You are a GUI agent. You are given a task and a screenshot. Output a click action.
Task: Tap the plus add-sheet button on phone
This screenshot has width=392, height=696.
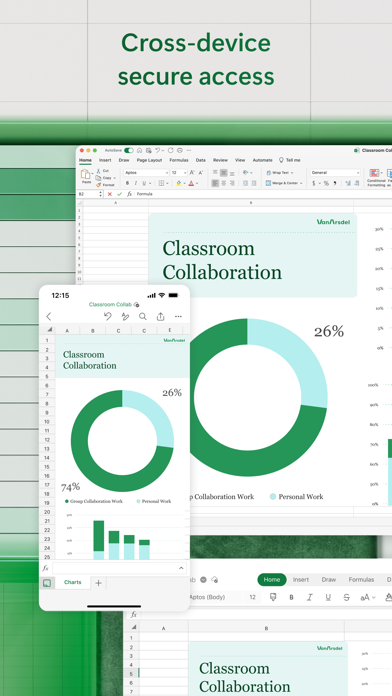pos(99,583)
